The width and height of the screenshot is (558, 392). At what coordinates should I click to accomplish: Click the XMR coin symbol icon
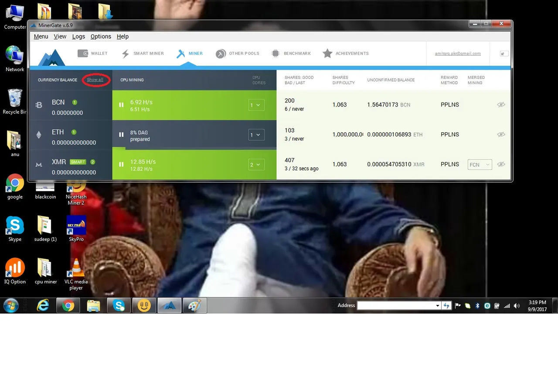click(x=39, y=165)
